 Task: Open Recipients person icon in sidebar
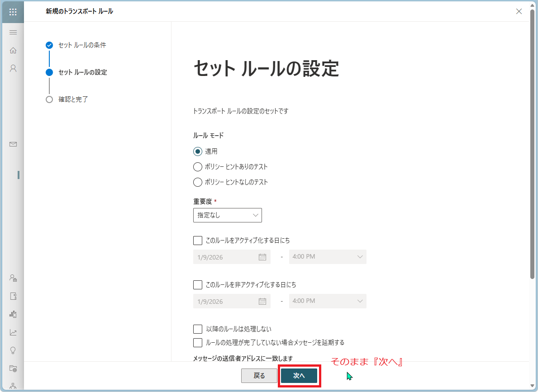coord(13,68)
